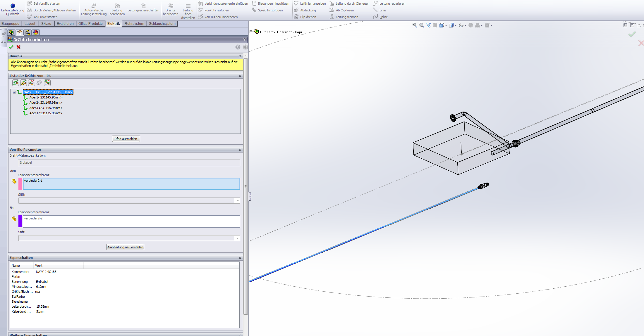Viewport: 644px width, 336px height.
Task: Open the Von Stift dropdown
Action: click(237, 201)
